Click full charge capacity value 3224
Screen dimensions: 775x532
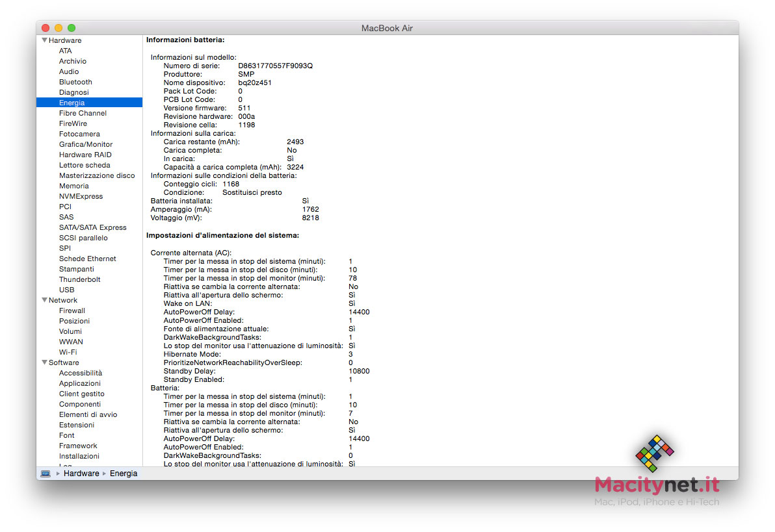click(x=295, y=167)
